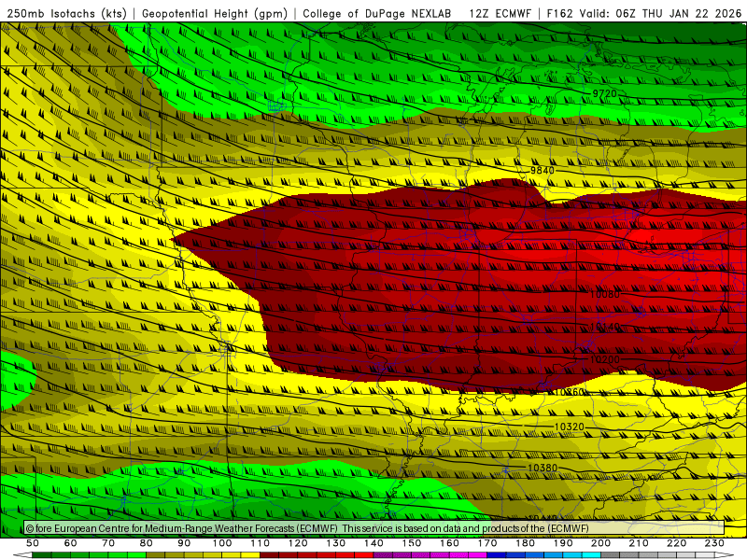Click the 70 value on the color scale

coord(108,543)
